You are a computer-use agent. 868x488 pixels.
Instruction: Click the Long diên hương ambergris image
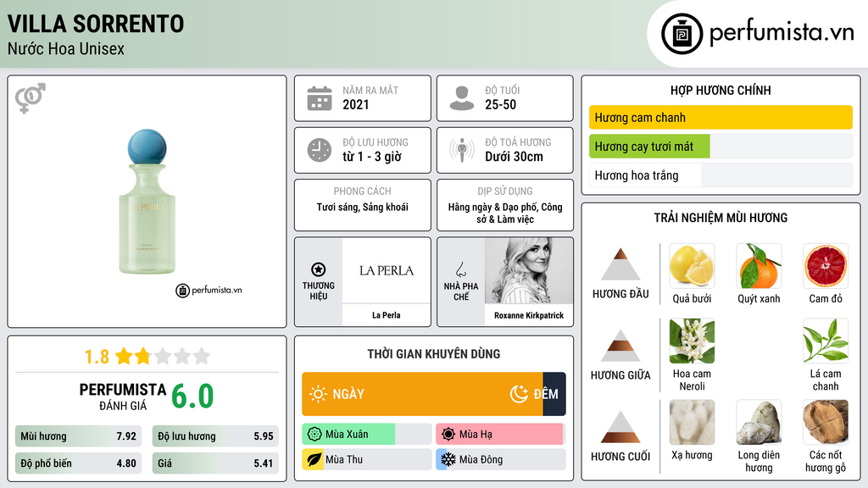tap(759, 423)
